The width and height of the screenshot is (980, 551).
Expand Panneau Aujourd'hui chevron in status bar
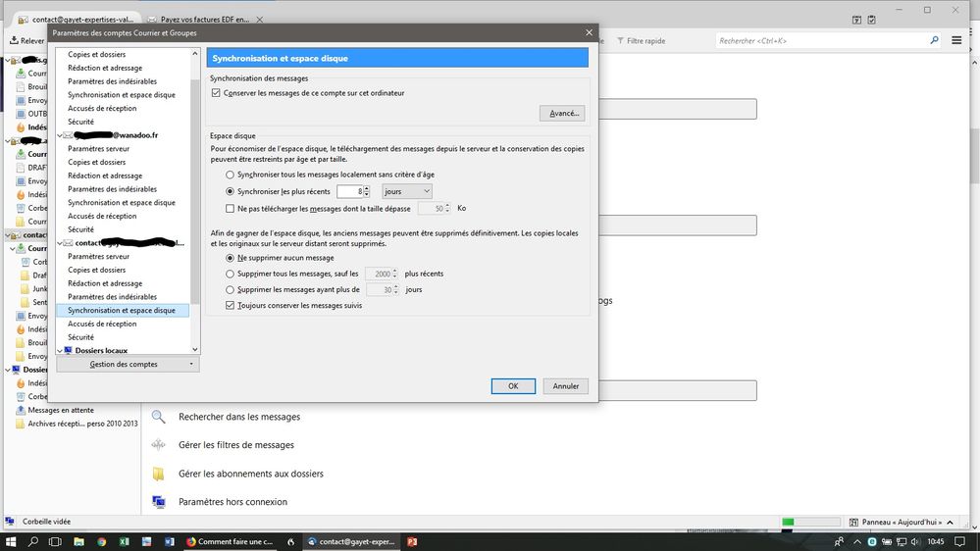(950, 522)
